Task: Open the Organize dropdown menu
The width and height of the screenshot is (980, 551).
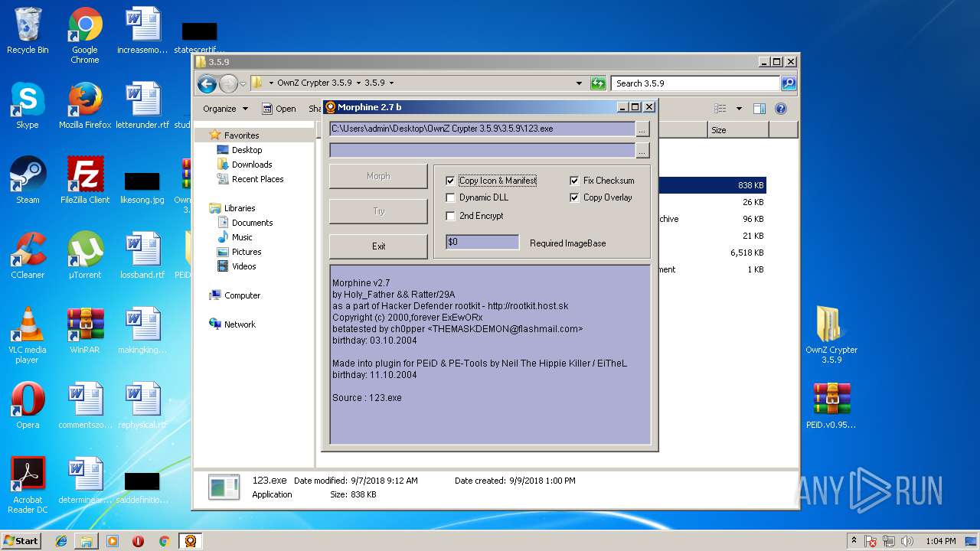Action: (225, 109)
